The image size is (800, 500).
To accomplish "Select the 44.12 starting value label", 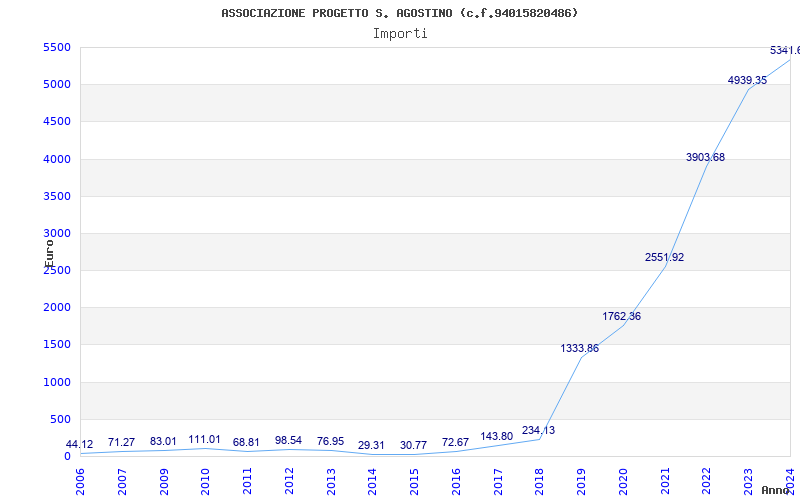I will [80, 444].
